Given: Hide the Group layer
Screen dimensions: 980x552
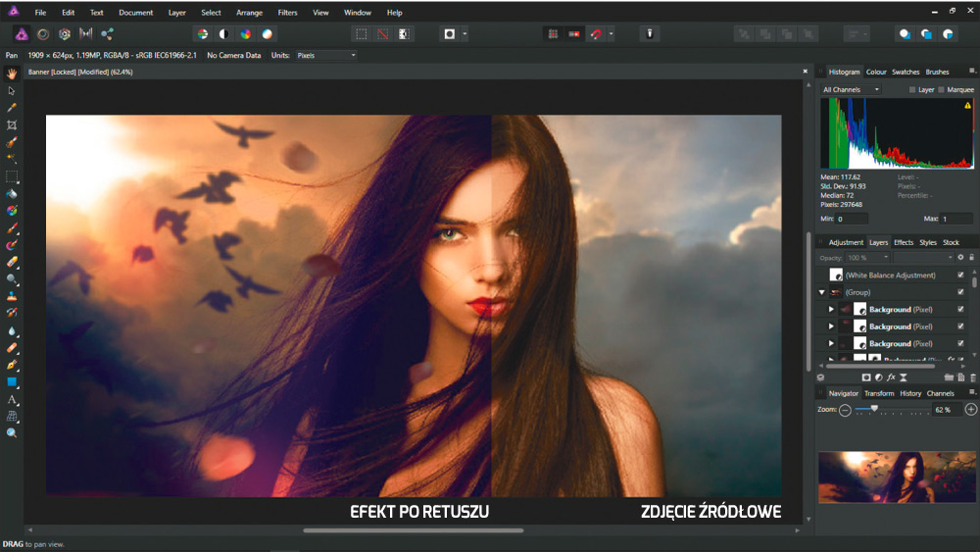Looking at the screenshot, I should click(x=960, y=292).
